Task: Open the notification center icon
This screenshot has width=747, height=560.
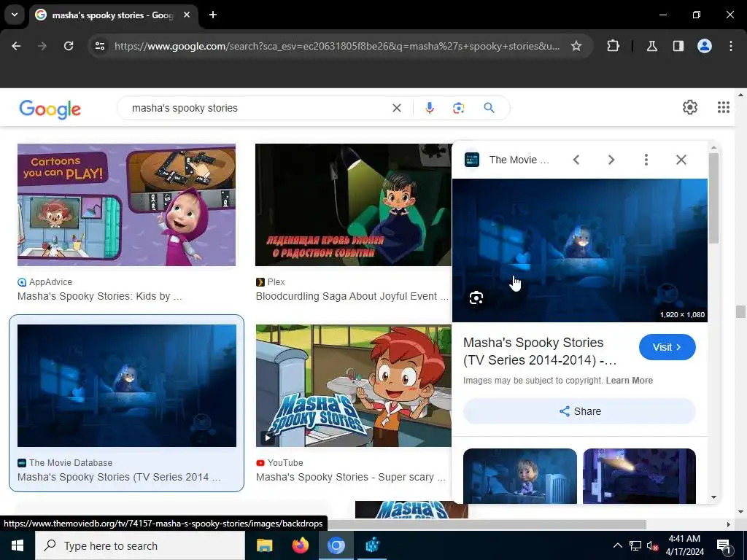Action: pyautogui.click(x=723, y=546)
